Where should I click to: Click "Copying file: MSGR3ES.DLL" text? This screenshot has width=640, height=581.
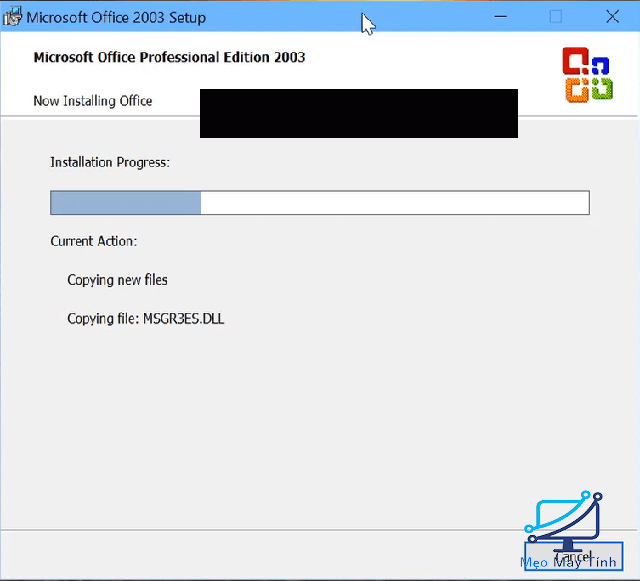point(146,319)
